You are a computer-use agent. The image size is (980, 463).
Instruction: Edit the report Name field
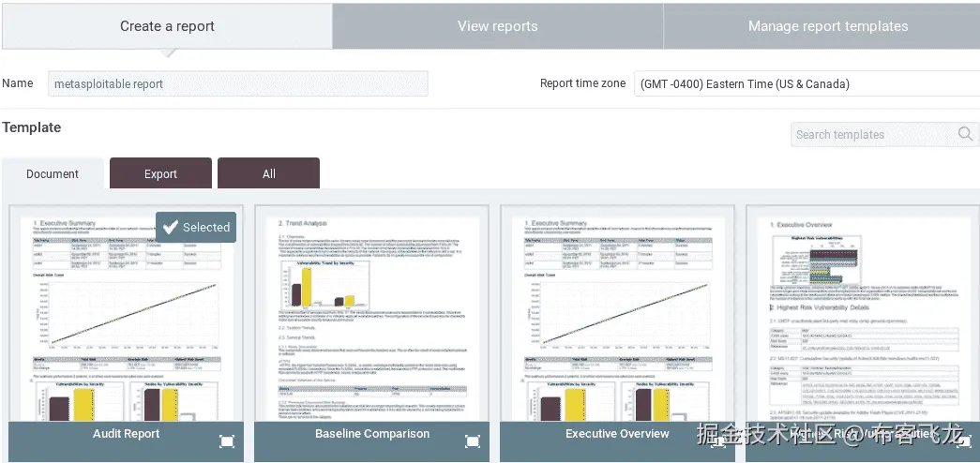point(238,83)
